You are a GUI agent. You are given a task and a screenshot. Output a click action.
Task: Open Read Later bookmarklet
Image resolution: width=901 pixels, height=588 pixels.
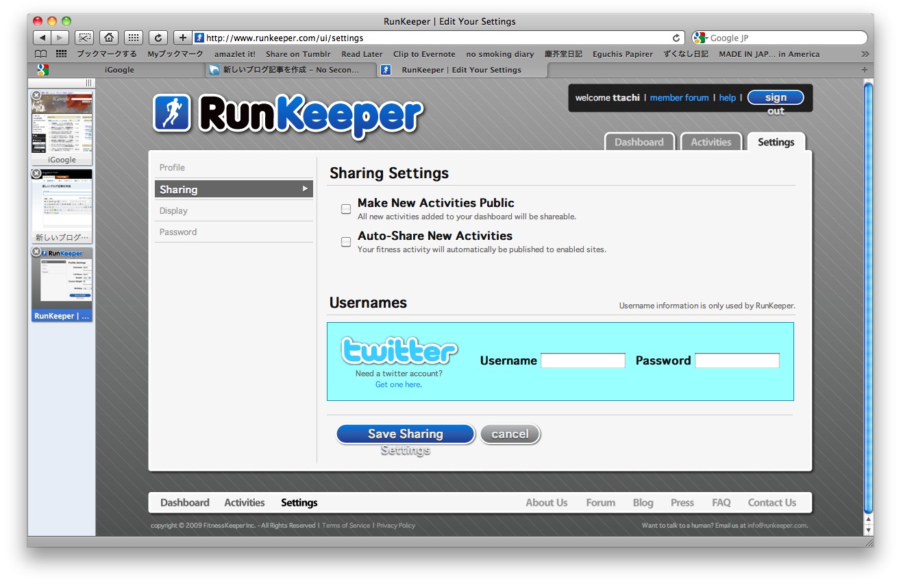(x=362, y=54)
